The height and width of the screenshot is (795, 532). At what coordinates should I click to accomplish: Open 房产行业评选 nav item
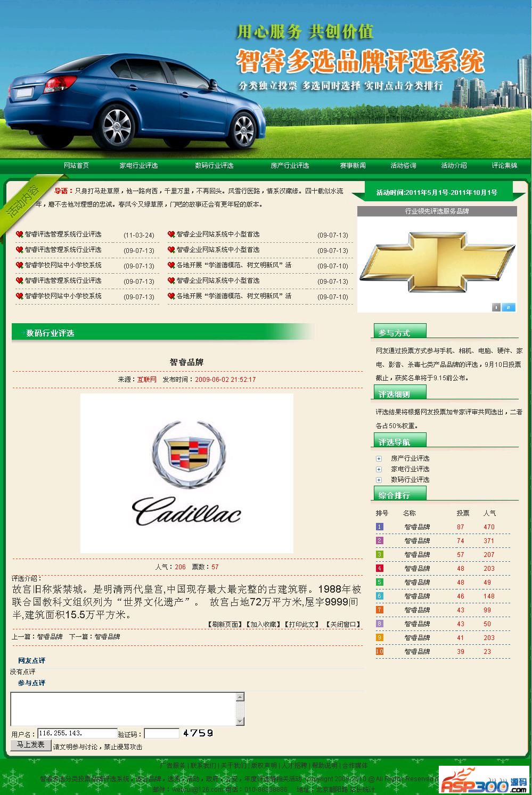[290, 166]
